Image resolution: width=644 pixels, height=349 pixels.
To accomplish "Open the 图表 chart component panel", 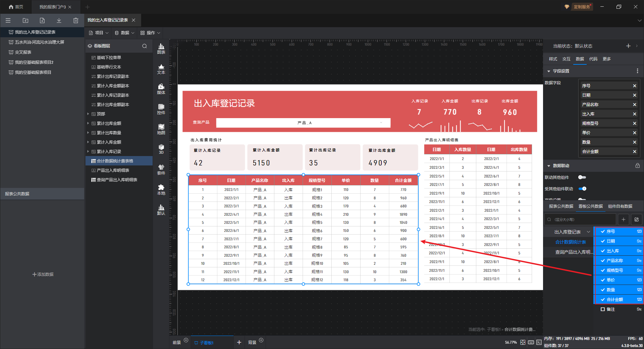I will pos(161,48).
